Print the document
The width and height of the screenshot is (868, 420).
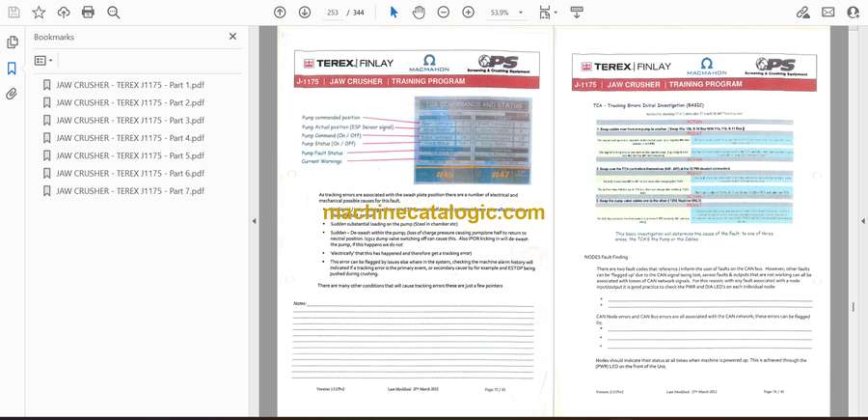tap(88, 13)
